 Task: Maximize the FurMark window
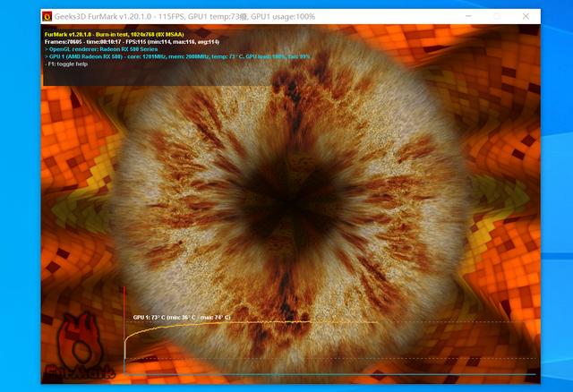tap(497, 16)
